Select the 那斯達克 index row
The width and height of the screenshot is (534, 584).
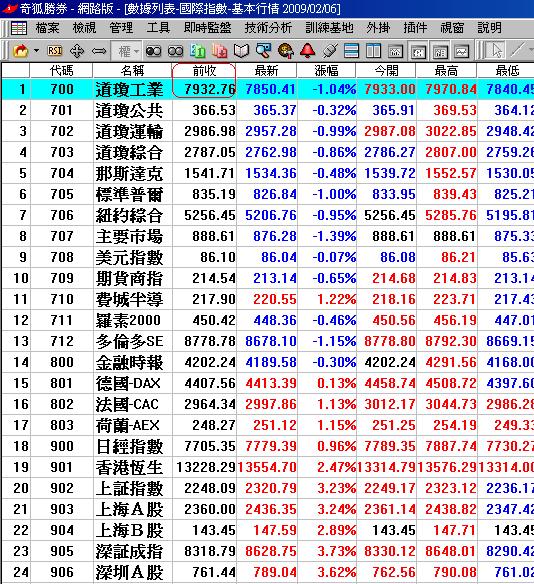pos(267,173)
